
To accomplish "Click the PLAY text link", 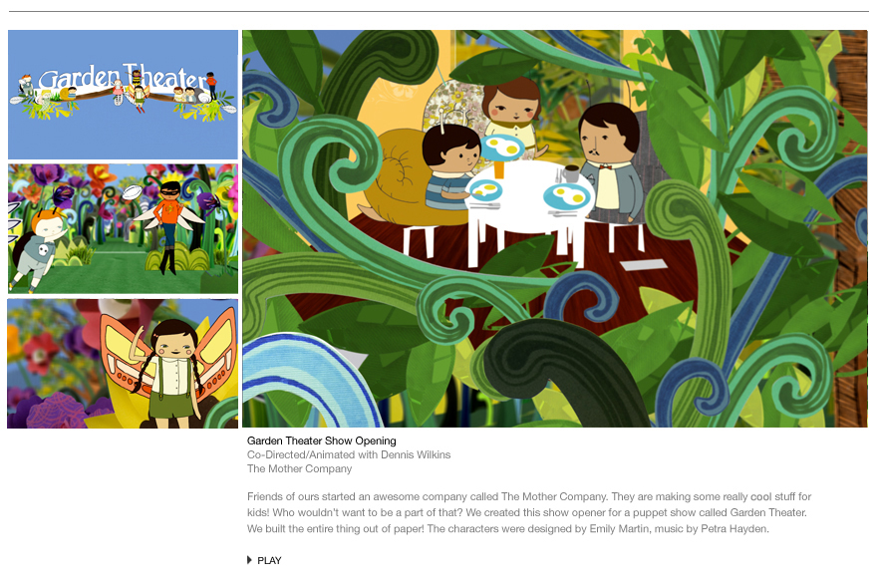I will [x=269, y=560].
